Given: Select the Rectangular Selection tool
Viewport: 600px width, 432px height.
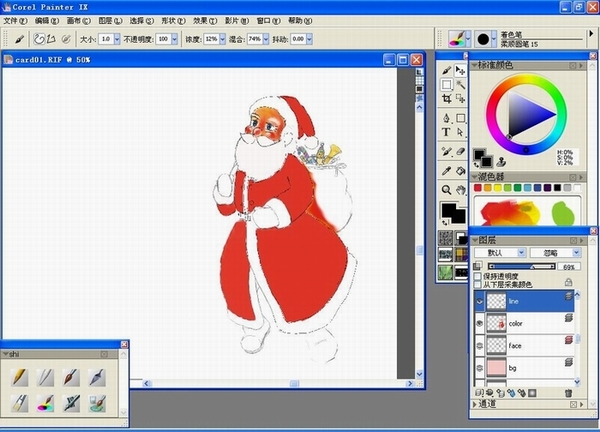Looking at the screenshot, I should pos(446,85).
